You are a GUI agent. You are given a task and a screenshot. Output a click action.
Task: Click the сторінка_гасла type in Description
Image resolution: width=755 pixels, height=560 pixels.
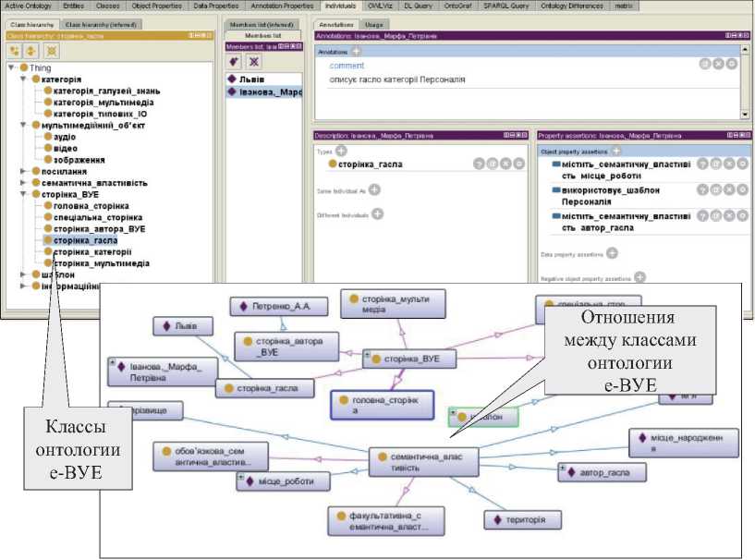click(371, 164)
